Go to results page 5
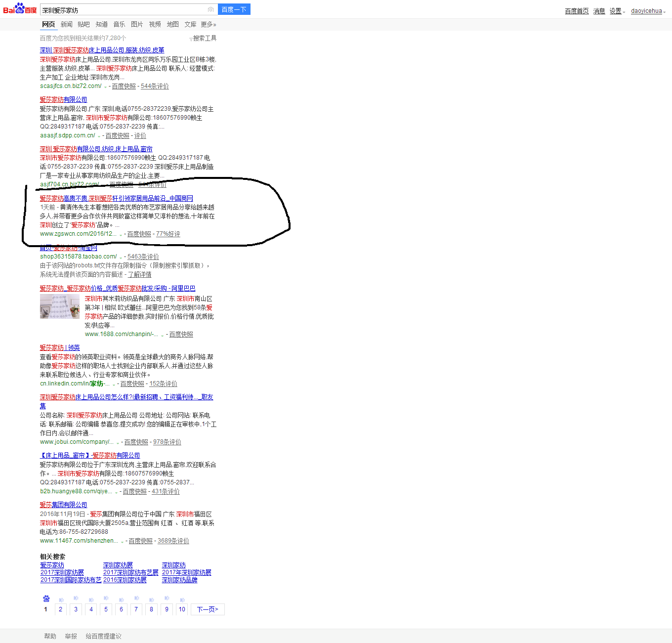 click(x=106, y=609)
